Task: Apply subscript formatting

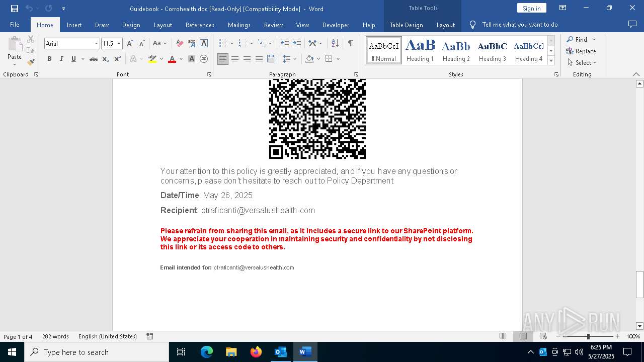Action: [x=106, y=59]
